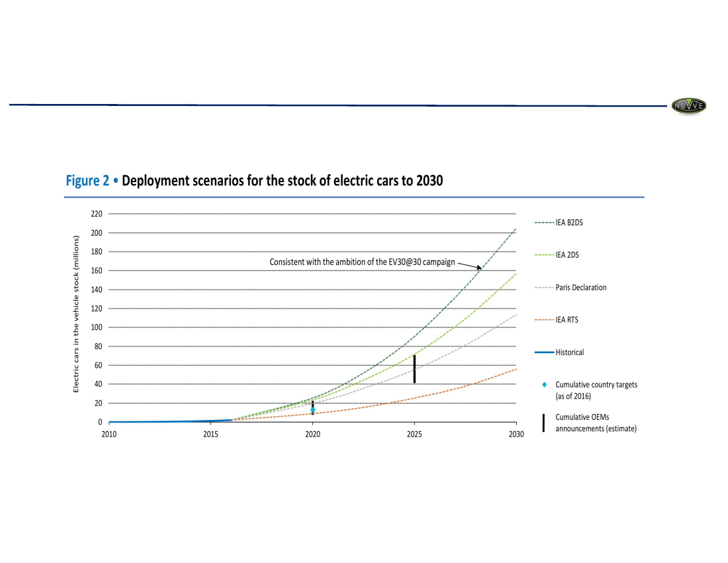Click the 20 y-axis value

tap(99, 403)
